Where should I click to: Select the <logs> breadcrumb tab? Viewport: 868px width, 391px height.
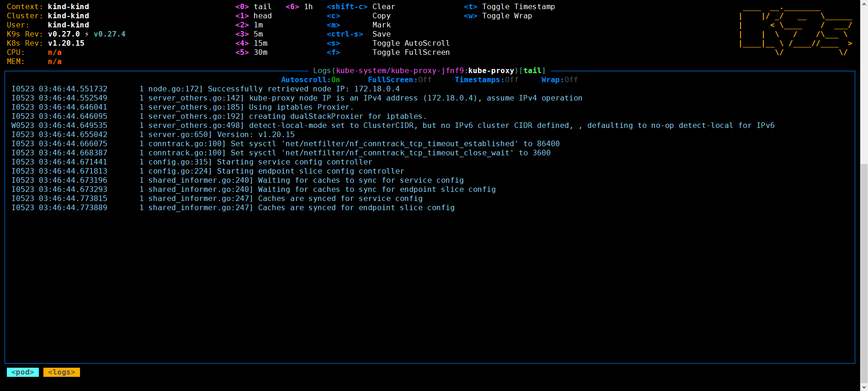62,372
